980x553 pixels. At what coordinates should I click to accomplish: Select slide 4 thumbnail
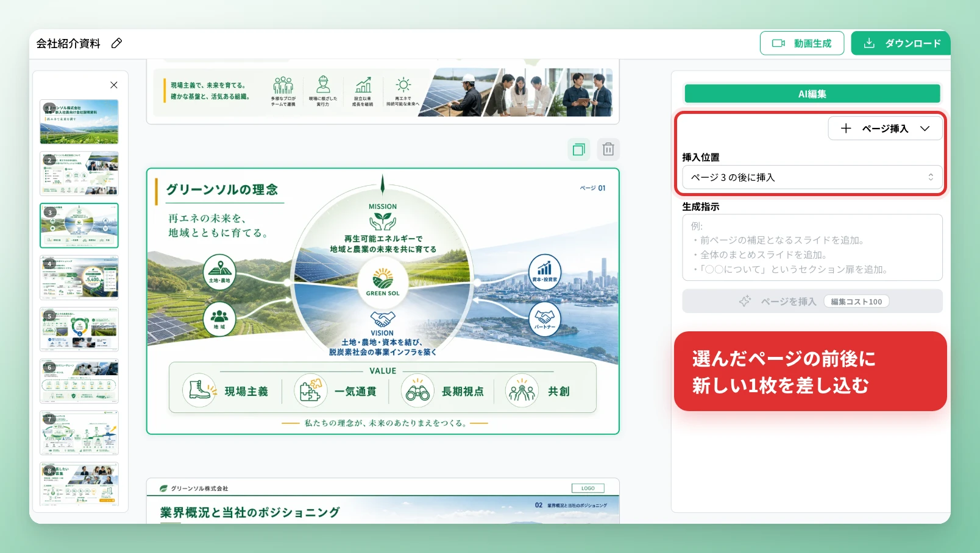point(79,277)
